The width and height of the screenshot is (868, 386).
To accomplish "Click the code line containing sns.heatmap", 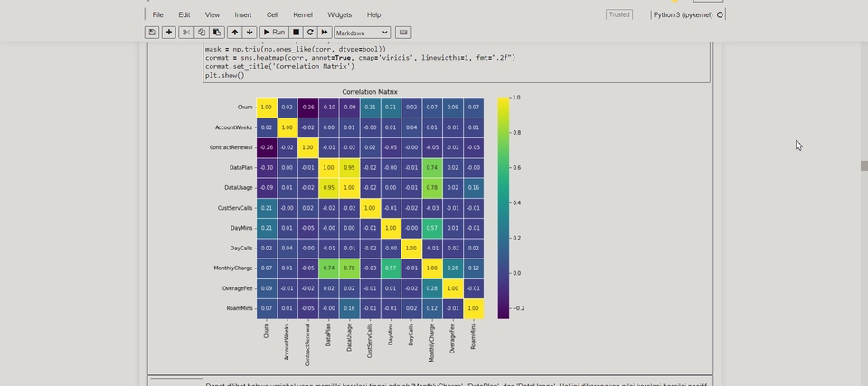I will point(361,57).
